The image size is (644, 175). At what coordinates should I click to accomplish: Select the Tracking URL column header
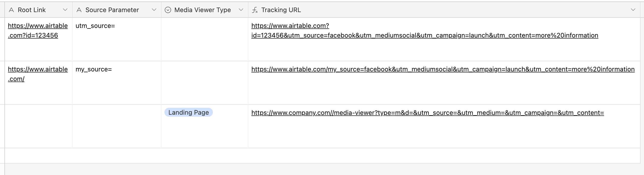point(444,10)
